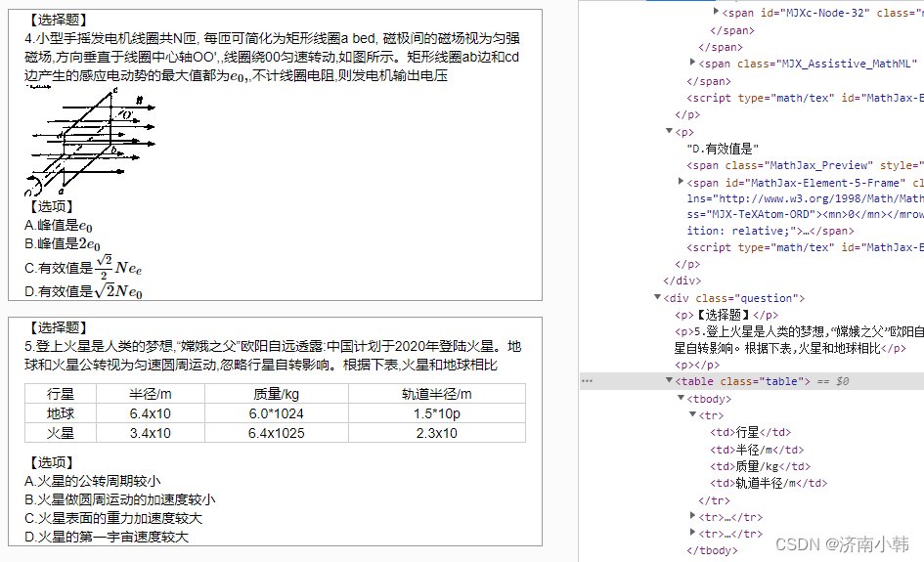Select the td node 半径/m in DOM tree

coord(757,450)
